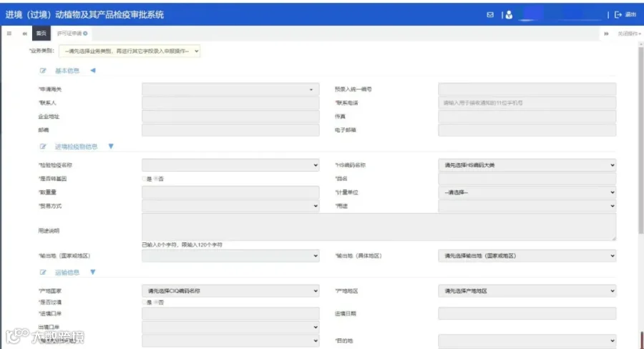Open the 贸易方式 dropdown
644x349 pixels.
pyautogui.click(x=230, y=206)
